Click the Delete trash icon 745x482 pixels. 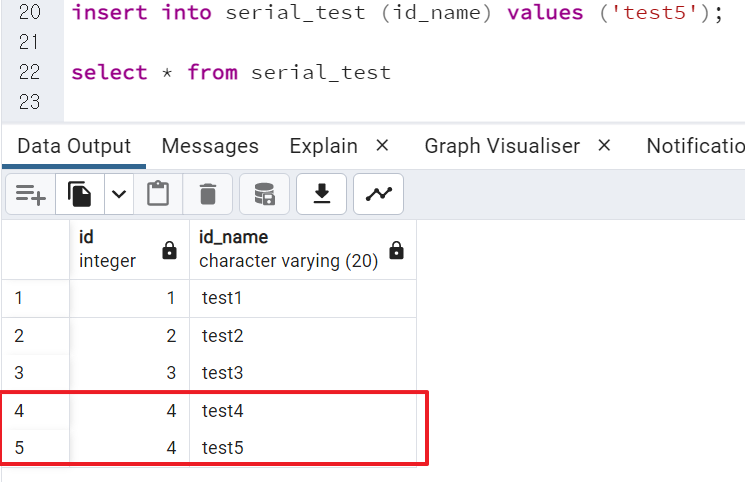coord(208,194)
